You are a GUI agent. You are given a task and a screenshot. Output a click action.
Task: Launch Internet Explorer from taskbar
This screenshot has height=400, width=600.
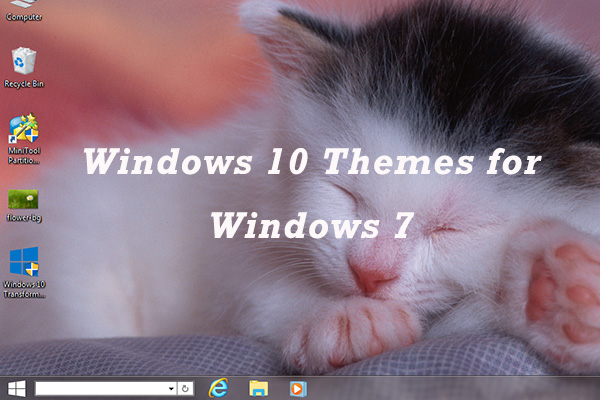pos(218,388)
